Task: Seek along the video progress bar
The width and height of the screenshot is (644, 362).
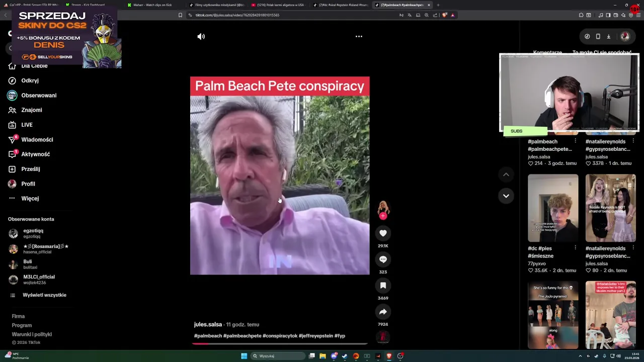Action: pyautogui.click(x=280, y=344)
